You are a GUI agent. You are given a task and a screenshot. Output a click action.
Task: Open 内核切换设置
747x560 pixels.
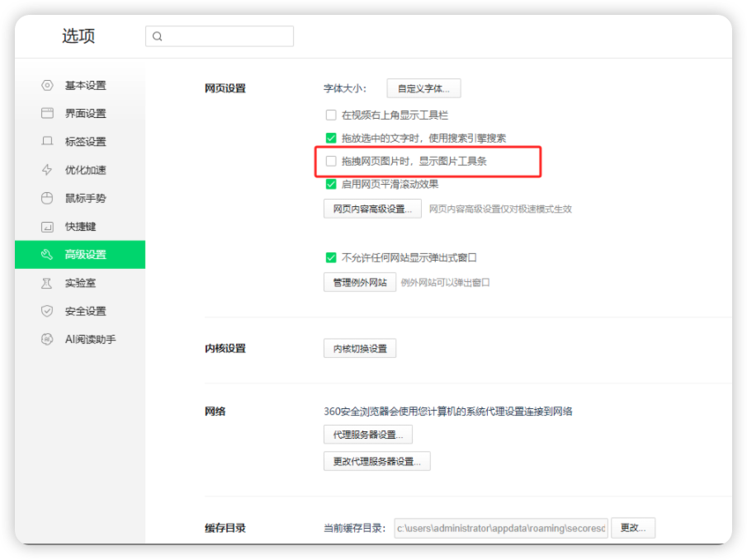[x=360, y=349]
